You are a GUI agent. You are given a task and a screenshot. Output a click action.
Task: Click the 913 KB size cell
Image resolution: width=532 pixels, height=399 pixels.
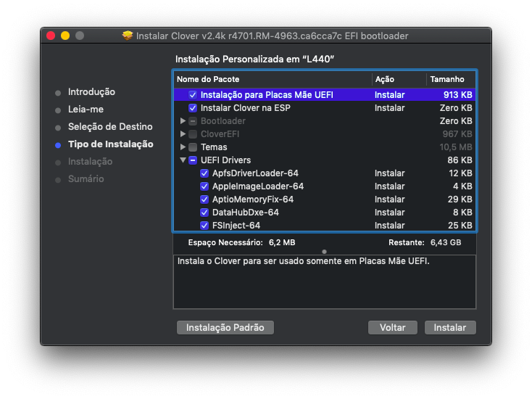pos(457,95)
